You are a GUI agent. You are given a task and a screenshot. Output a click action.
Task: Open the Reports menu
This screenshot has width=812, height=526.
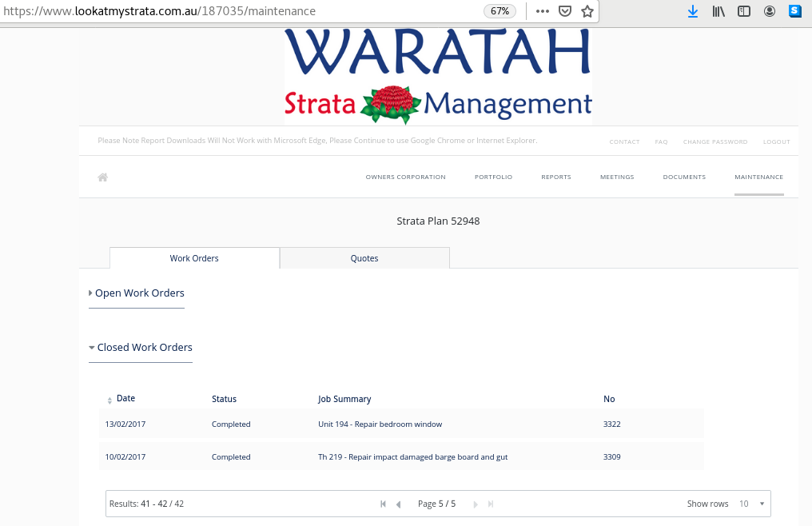[556, 177]
